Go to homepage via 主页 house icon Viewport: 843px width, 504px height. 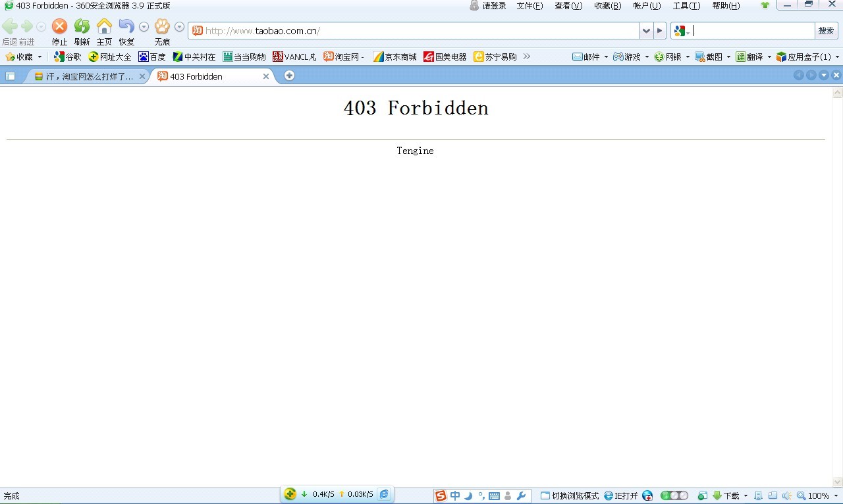pos(104,27)
